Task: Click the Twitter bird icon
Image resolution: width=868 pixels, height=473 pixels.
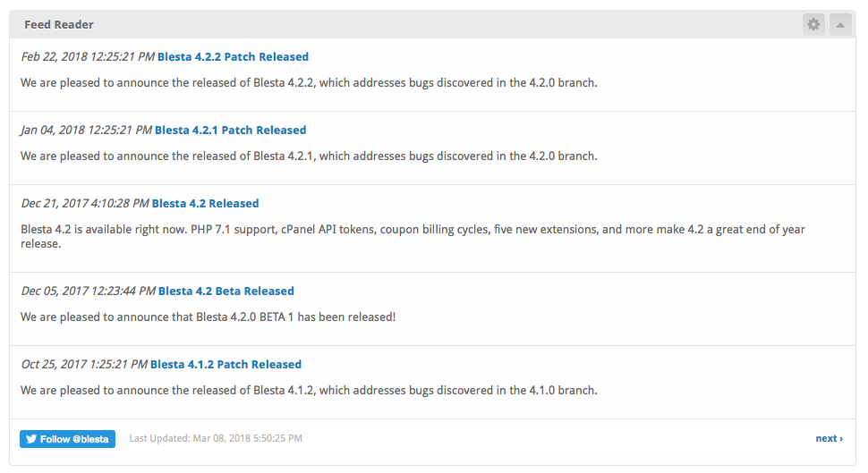Action: (x=31, y=439)
